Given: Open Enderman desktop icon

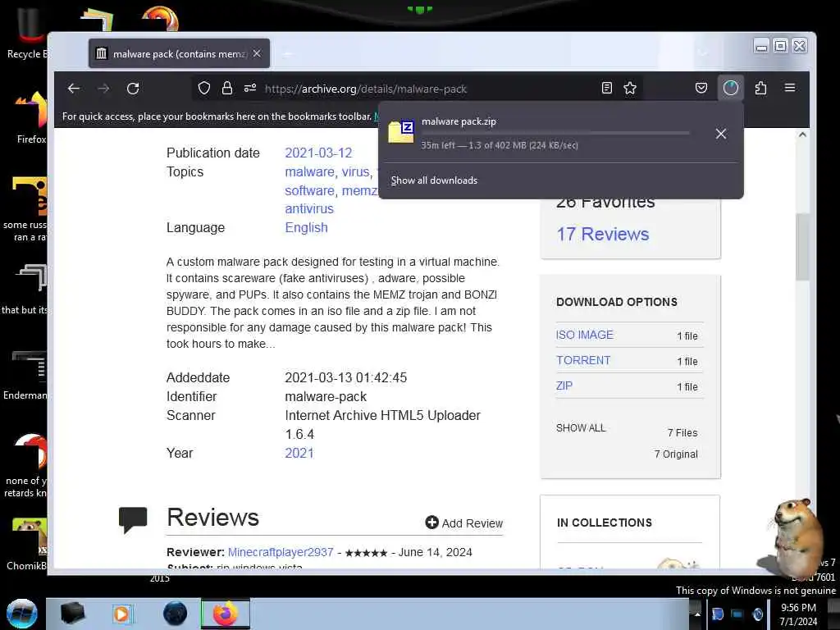Looking at the screenshot, I should click(x=25, y=376).
